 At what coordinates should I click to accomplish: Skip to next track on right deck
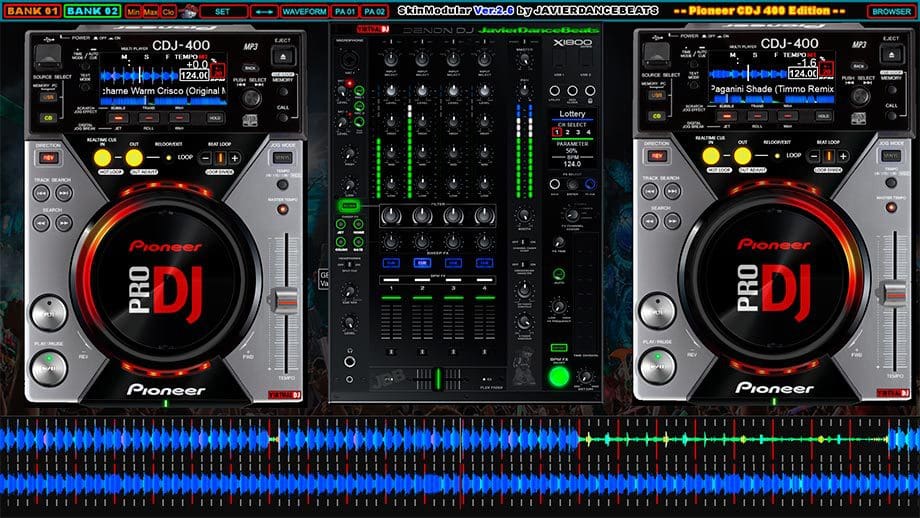point(672,191)
